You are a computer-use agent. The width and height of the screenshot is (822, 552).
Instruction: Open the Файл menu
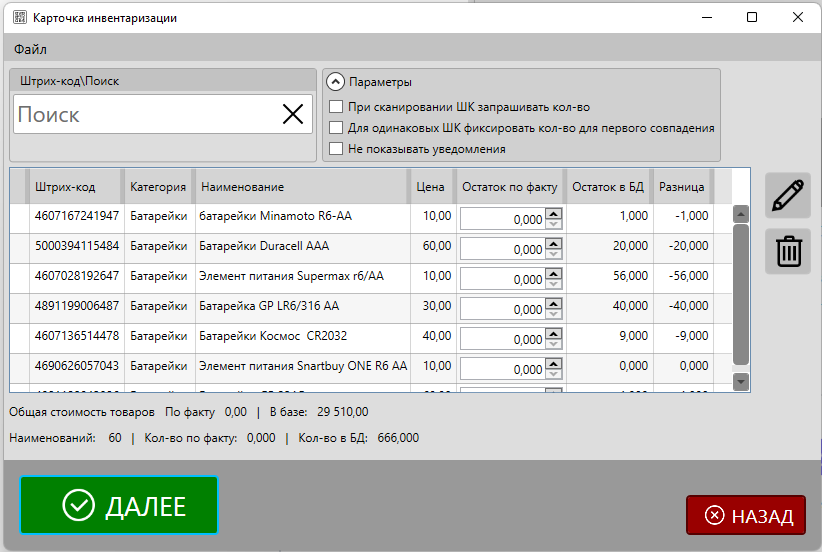coord(30,49)
